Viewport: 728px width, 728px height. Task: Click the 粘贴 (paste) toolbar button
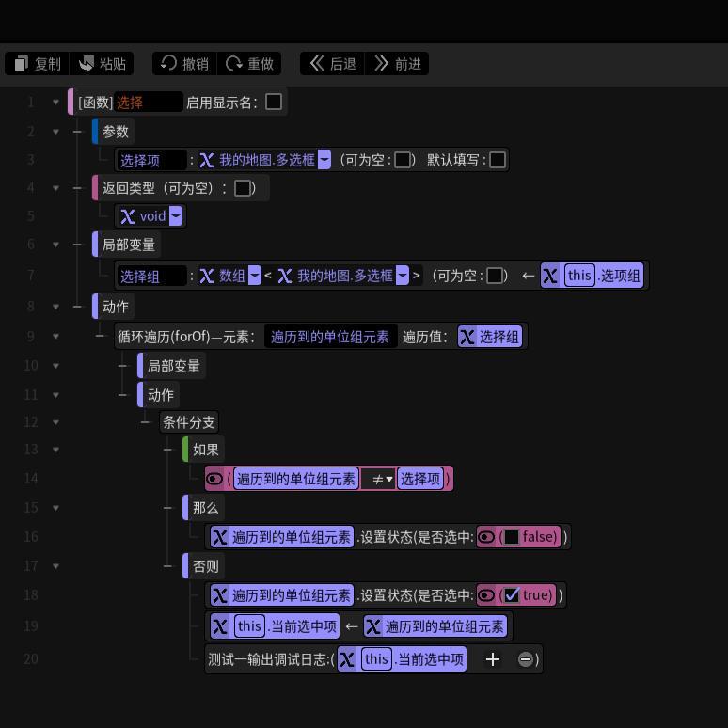102,64
